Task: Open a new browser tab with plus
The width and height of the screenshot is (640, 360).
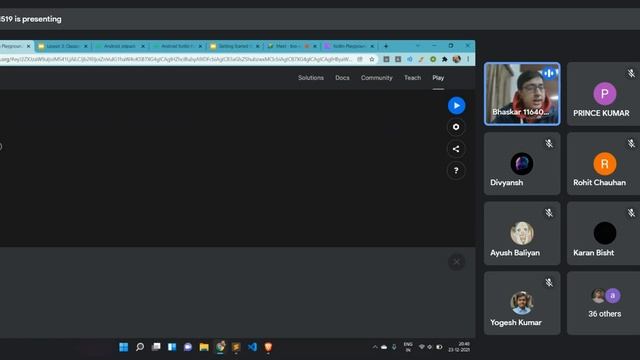Action: click(386, 46)
